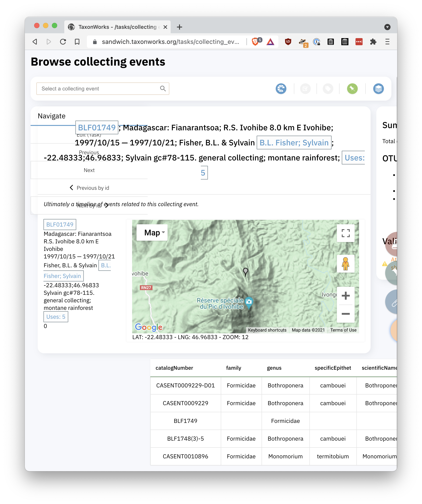
Task: Select the green map pin icon
Action: (x=352, y=89)
